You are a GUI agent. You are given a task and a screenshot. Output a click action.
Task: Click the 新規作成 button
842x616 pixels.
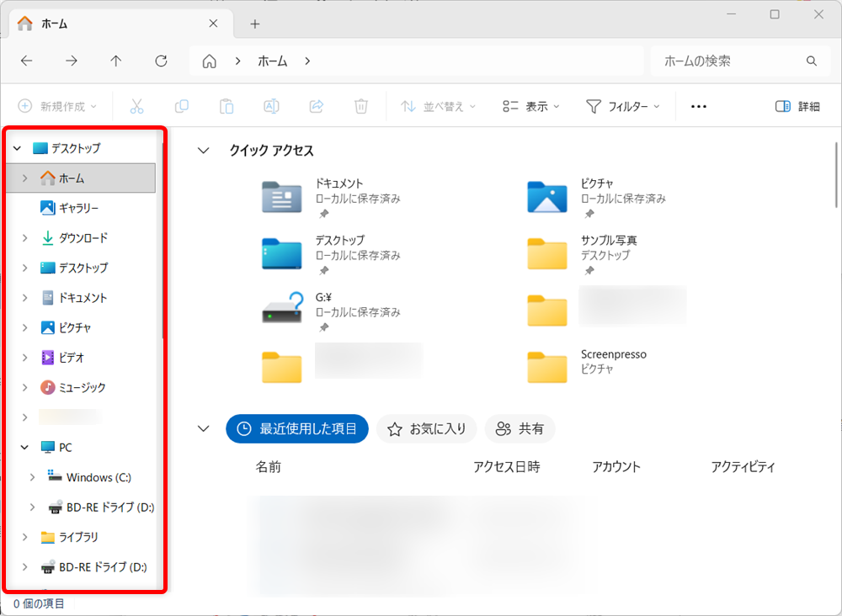(57, 106)
